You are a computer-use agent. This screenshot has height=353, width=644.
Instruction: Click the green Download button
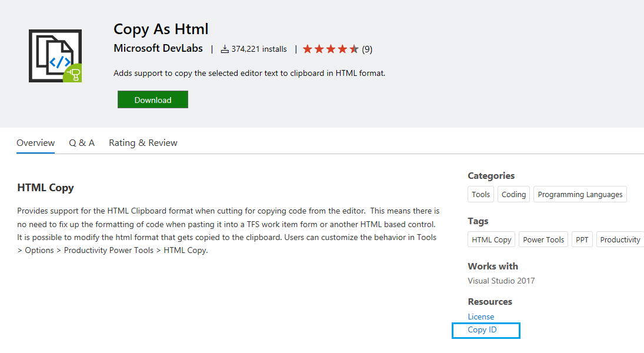(153, 99)
